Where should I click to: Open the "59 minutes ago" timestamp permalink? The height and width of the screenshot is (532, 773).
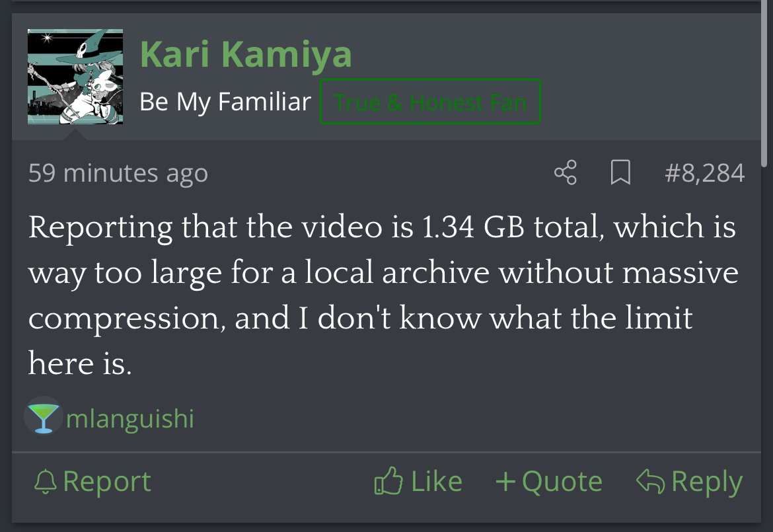click(118, 173)
